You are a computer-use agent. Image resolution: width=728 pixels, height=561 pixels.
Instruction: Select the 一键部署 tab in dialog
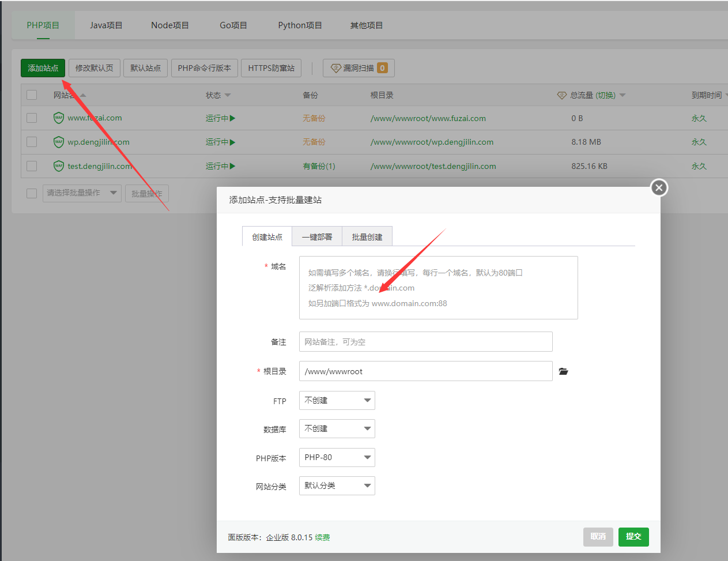click(x=317, y=236)
